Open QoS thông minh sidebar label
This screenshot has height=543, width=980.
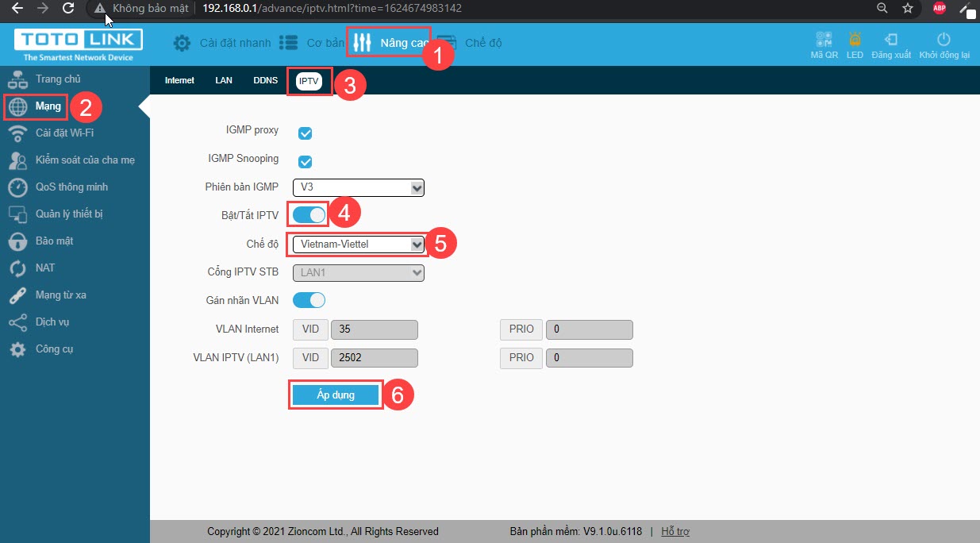click(71, 187)
